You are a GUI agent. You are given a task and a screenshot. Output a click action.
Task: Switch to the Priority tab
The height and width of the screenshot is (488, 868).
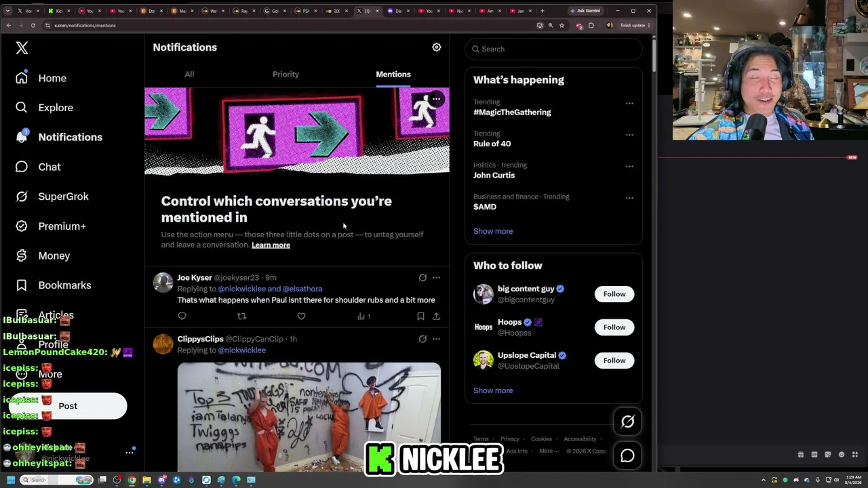click(x=285, y=74)
